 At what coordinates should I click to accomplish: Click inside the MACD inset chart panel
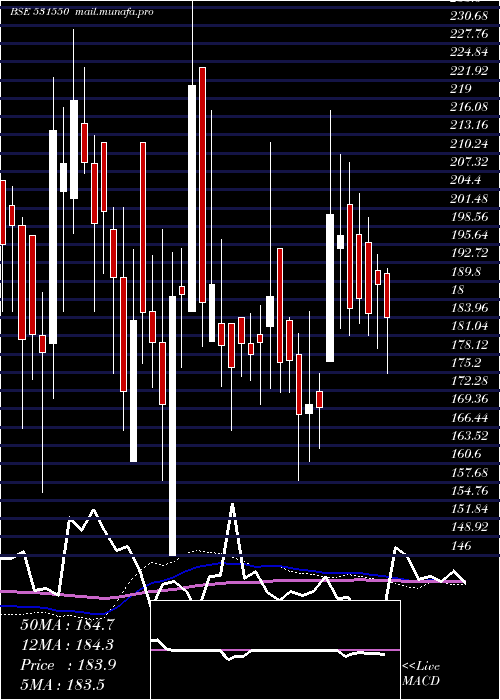(275, 650)
